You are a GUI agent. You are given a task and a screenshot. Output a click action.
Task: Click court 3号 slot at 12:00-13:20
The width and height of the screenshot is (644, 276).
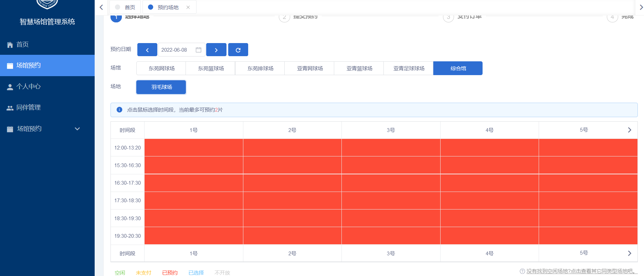coord(391,147)
